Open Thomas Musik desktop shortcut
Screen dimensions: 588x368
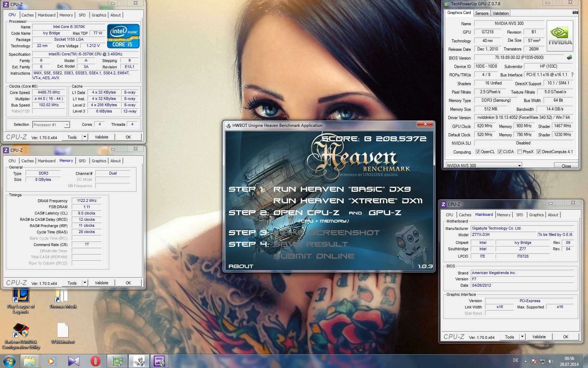(x=63, y=299)
